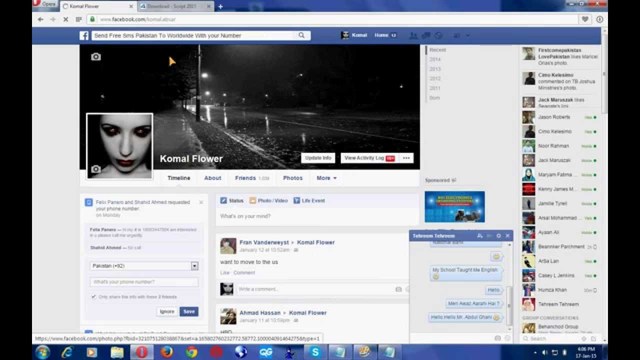
Task: Open Fran Vanderweyst profile link
Action: click(264, 242)
